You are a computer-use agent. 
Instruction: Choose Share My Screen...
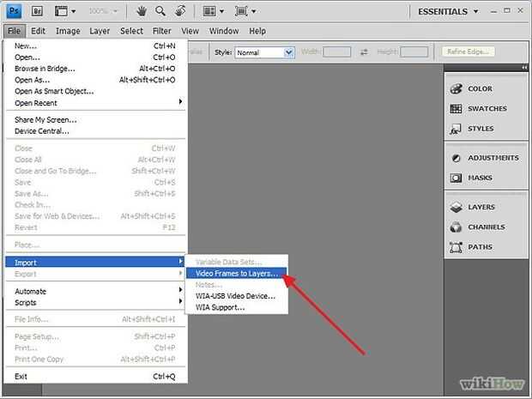[x=95, y=120]
